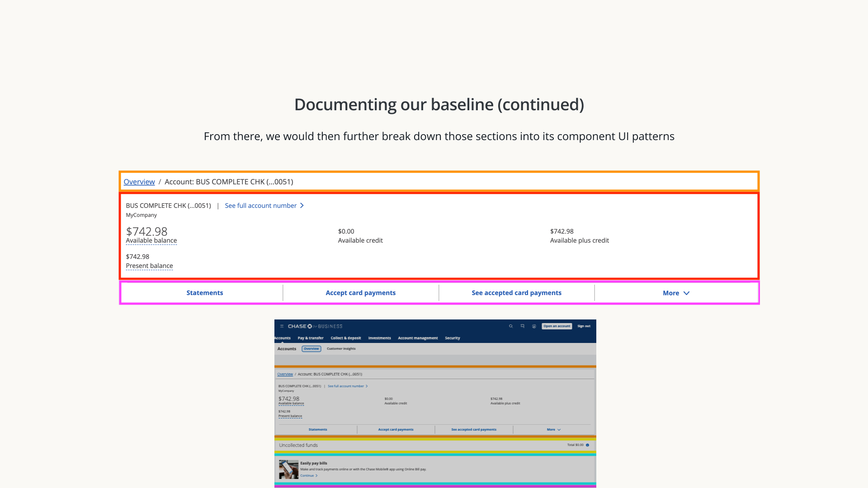
Task: Click the profile avatar icon in Chase header
Action: 534,326
